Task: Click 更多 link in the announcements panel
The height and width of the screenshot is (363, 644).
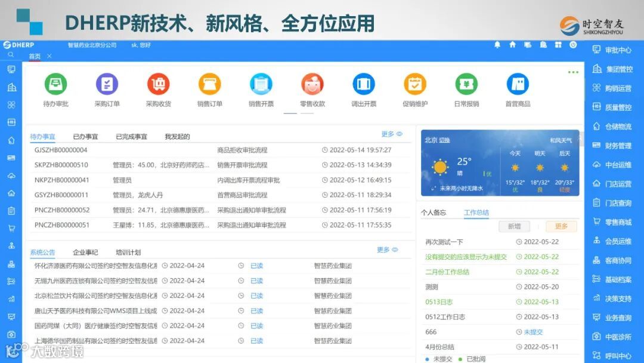Action: click(x=388, y=250)
